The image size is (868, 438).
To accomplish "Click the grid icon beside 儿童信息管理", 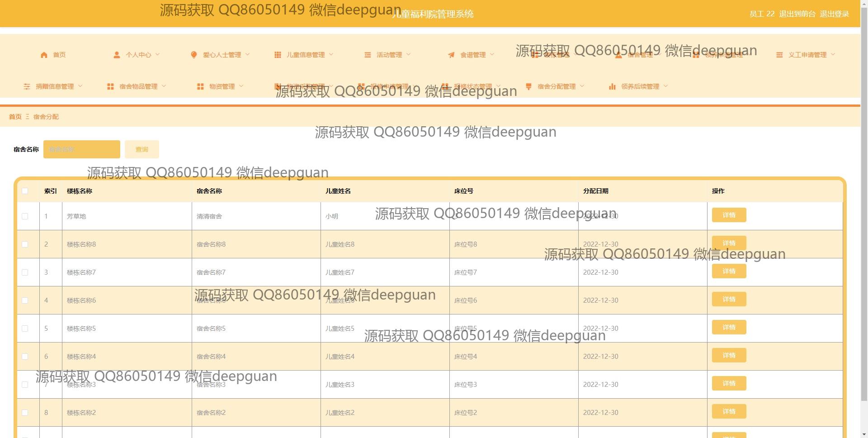I will coord(278,55).
